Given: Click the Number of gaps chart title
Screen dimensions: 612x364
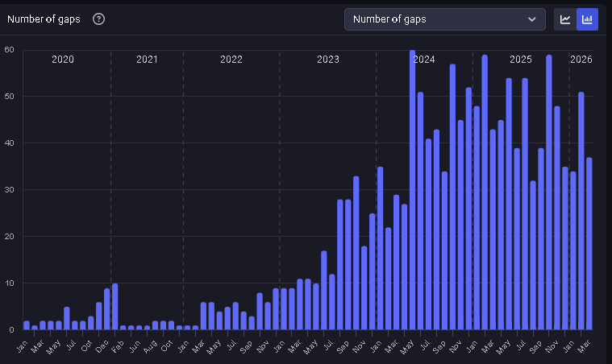Looking at the screenshot, I should tap(44, 19).
